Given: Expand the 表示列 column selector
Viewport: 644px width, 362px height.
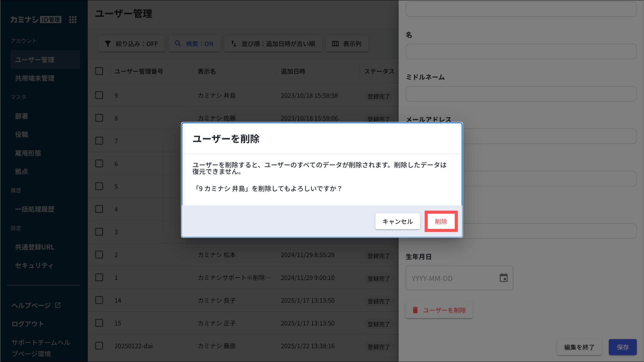Looking at the screenshot, I should 347,44.
